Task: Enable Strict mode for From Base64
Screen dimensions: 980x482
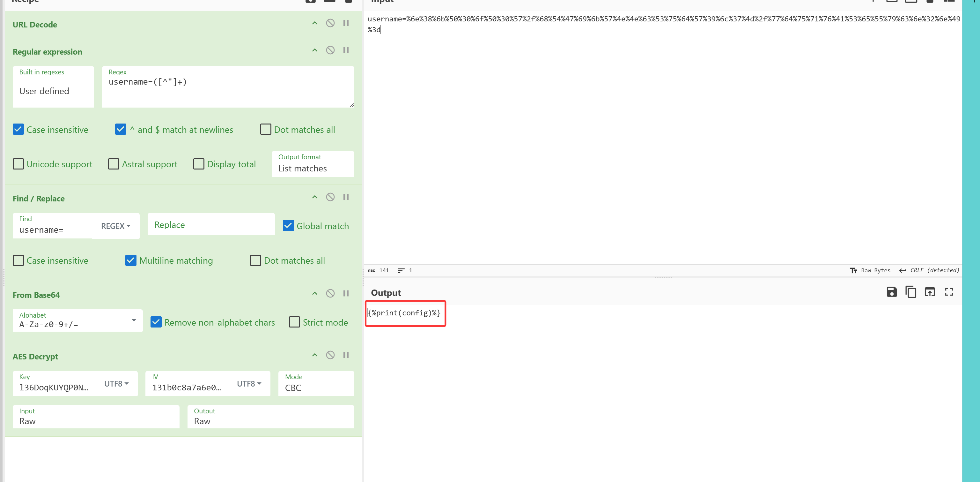Action: tap(294, 322)
